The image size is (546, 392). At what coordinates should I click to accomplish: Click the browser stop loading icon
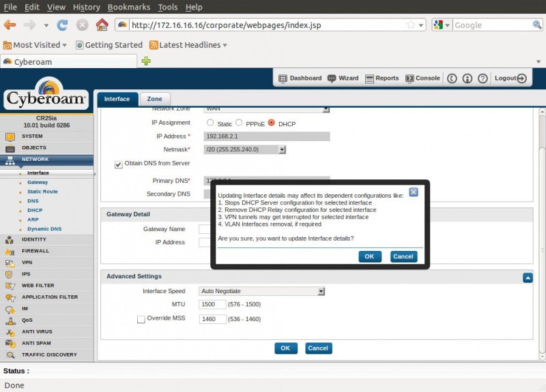(82, 25)
